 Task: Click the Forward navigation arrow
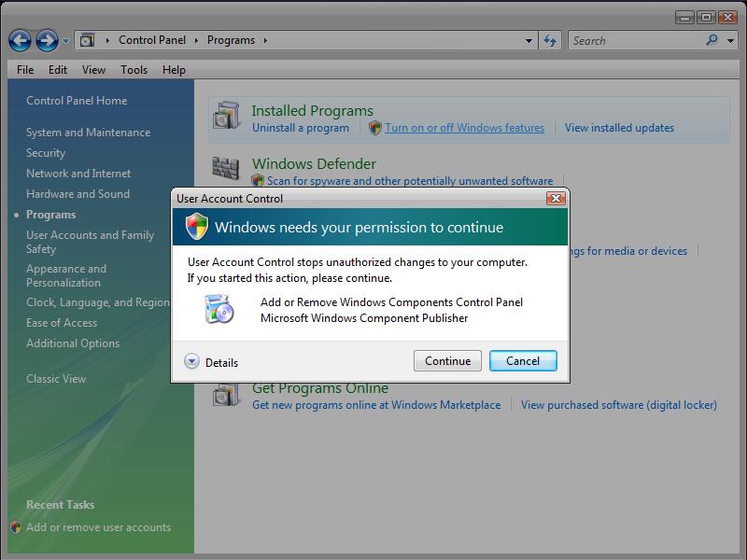(x=47, y=40)
